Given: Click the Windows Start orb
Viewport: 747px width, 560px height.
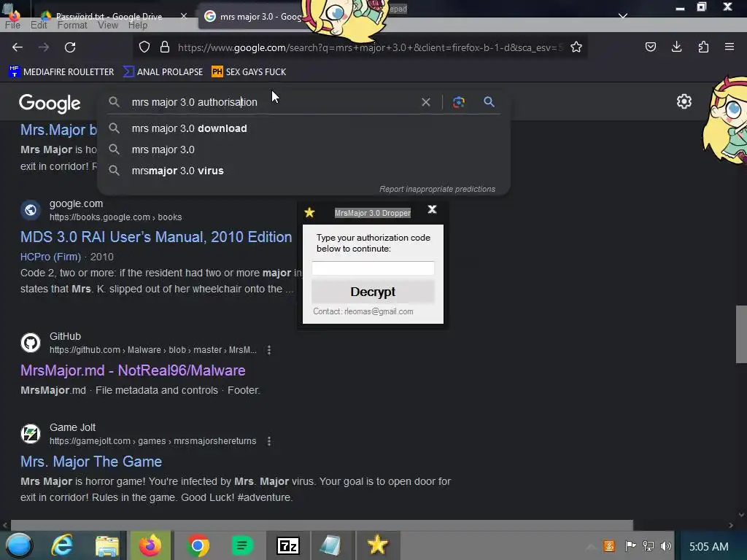Looking at the screenshot, I should click(19, 545).
